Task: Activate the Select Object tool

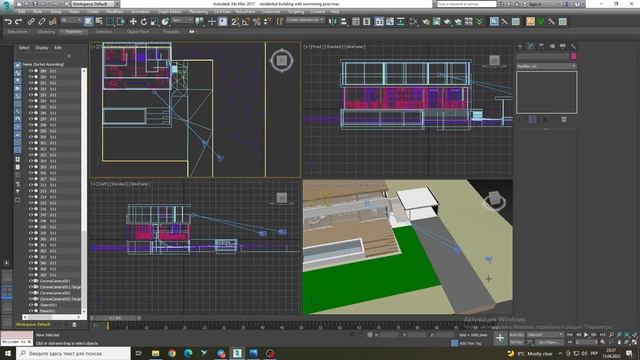Action: tap(88, 22)
